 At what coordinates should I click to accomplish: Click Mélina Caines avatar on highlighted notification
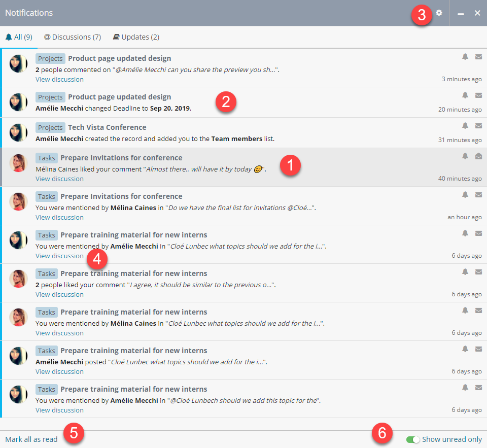pyautogui.click(x=18, y=163)
